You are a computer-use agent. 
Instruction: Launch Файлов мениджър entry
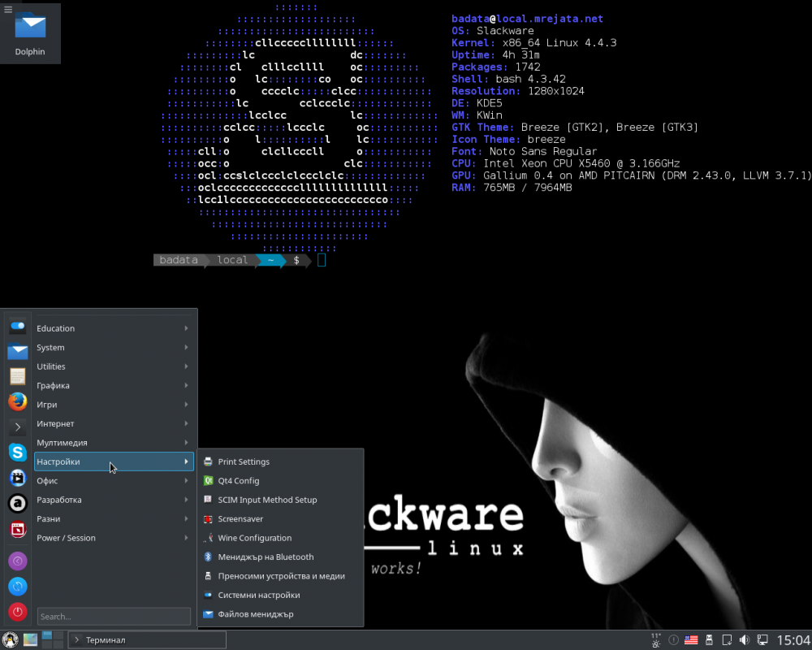280,614
